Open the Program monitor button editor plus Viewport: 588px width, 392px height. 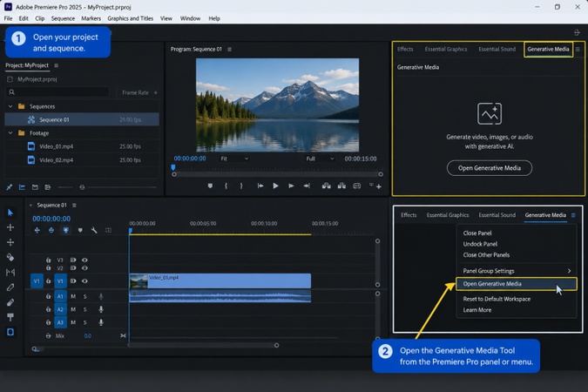[379, 186]
